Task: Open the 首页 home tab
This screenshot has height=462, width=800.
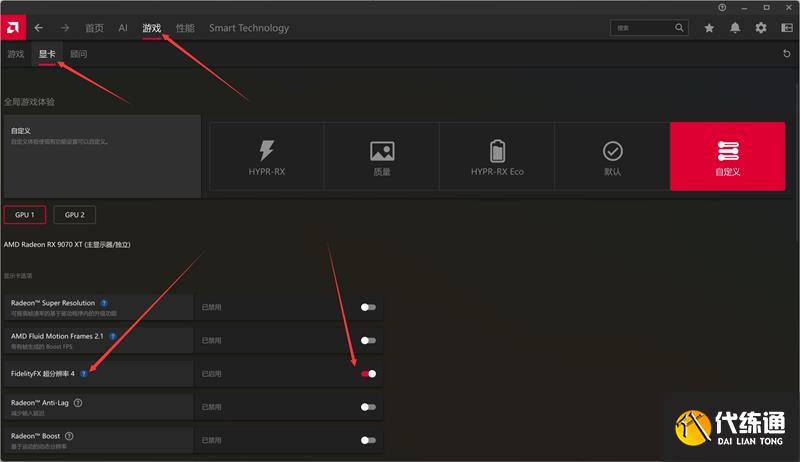Action: [94, 28]
